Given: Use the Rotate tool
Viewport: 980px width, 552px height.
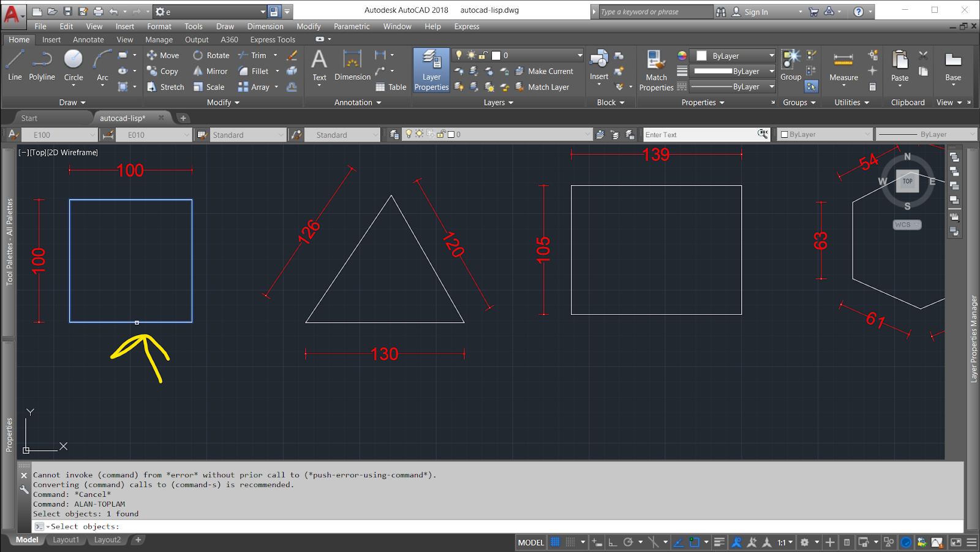Looking at the screenshot, I should (211, 55).
